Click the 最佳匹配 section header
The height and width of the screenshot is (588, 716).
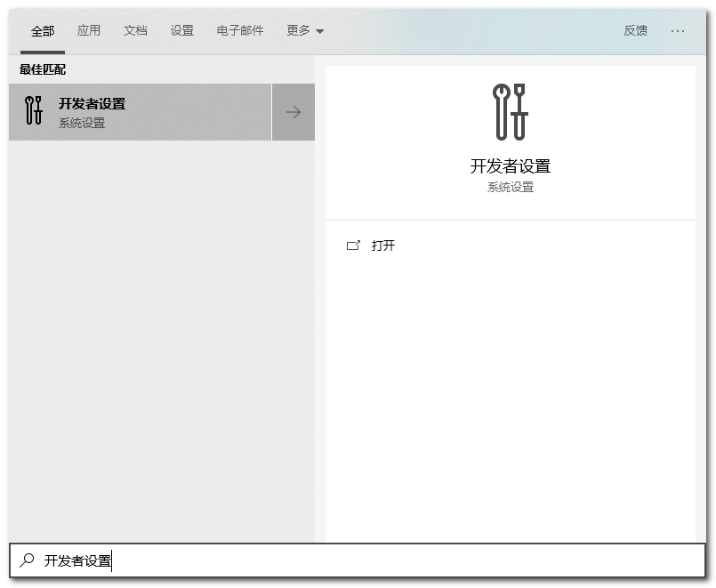43,69
